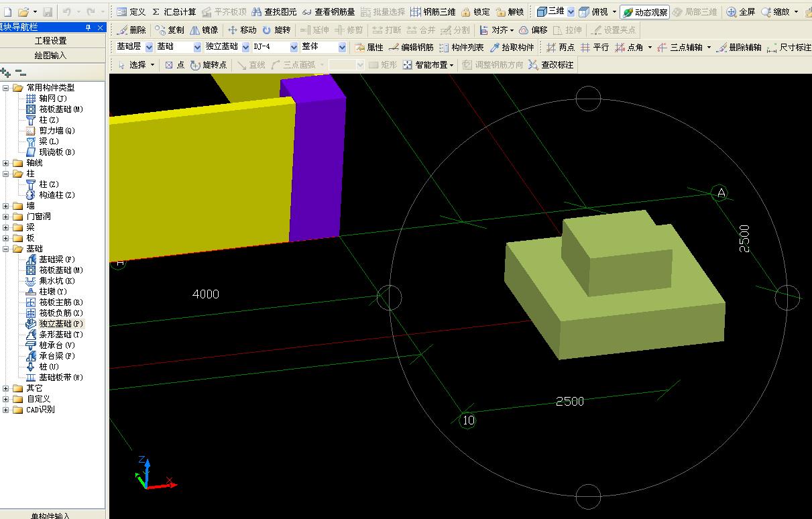This screenshot has width=812, height=519.
Task: Click 查改标注 edit annotation tool
Action: pyautogui.click(x=551, y=65)
